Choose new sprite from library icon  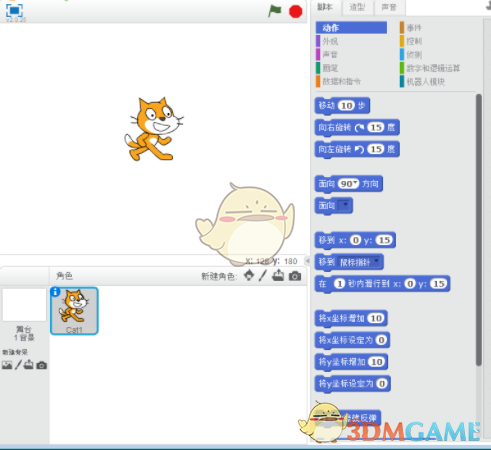[x=249, y=276]
